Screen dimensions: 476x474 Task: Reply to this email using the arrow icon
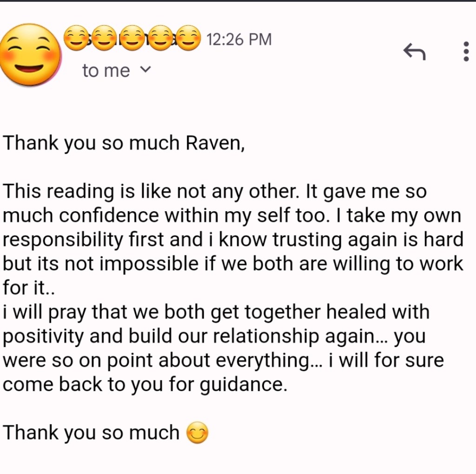point(414,51)
